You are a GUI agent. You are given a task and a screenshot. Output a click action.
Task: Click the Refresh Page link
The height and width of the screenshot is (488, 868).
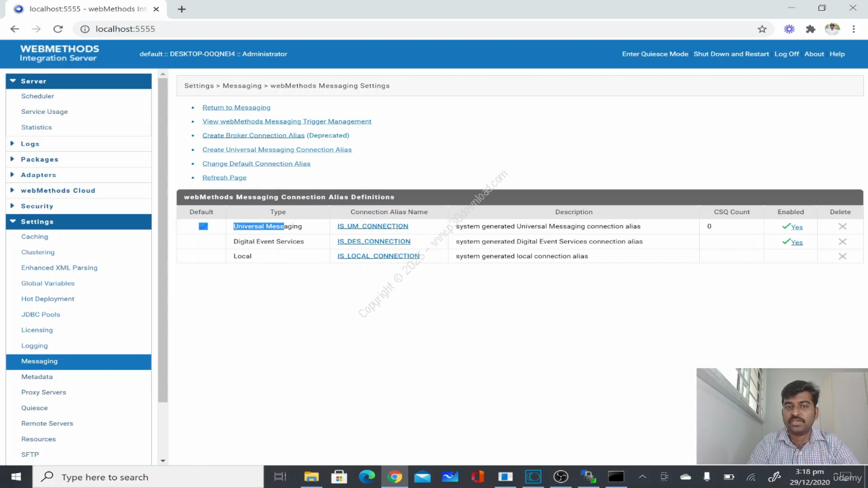click(224, 178)
